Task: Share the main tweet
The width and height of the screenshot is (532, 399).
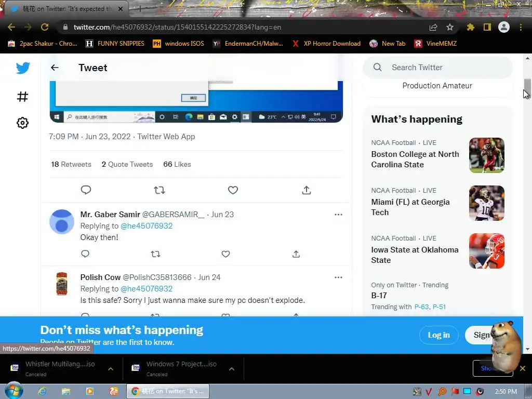Action: tap(307, 190)
